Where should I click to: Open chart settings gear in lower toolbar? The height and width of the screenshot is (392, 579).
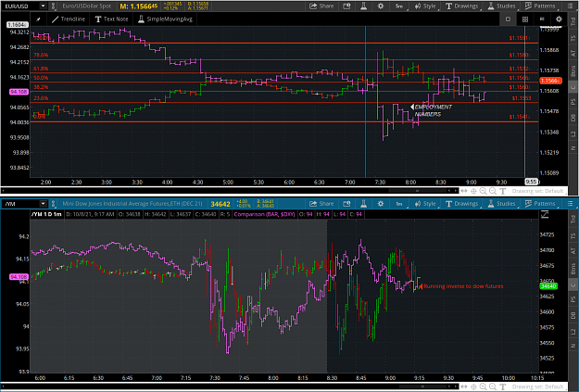pyautogui.click(x=381, y=204)
